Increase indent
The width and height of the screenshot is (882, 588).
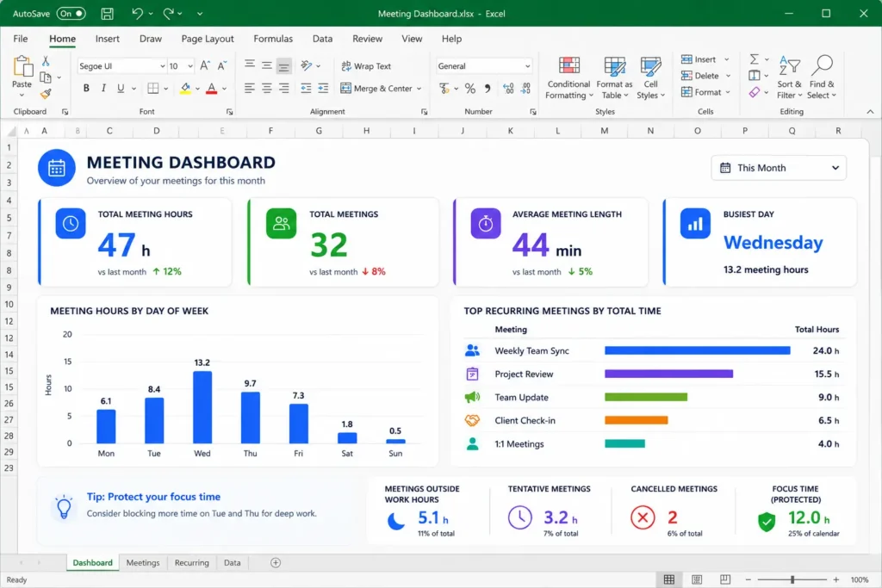pos(323,89)
